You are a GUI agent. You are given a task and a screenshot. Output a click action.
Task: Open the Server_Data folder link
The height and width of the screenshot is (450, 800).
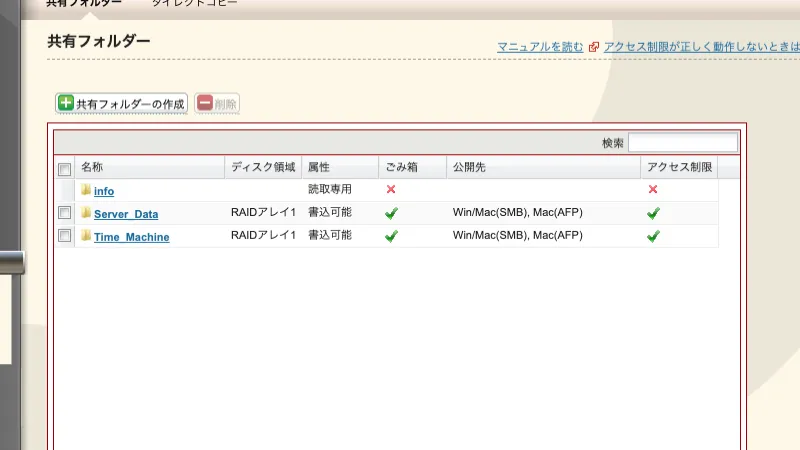[126, 214]
